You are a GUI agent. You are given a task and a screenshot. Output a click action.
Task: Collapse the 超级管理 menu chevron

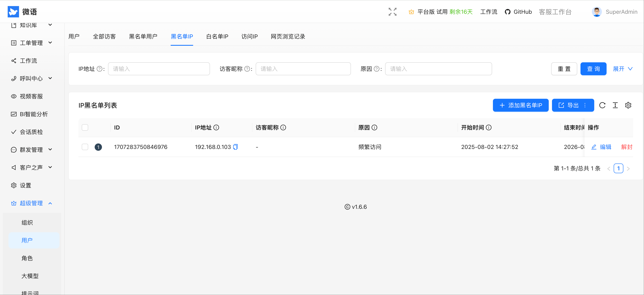(x=50, y=203)
